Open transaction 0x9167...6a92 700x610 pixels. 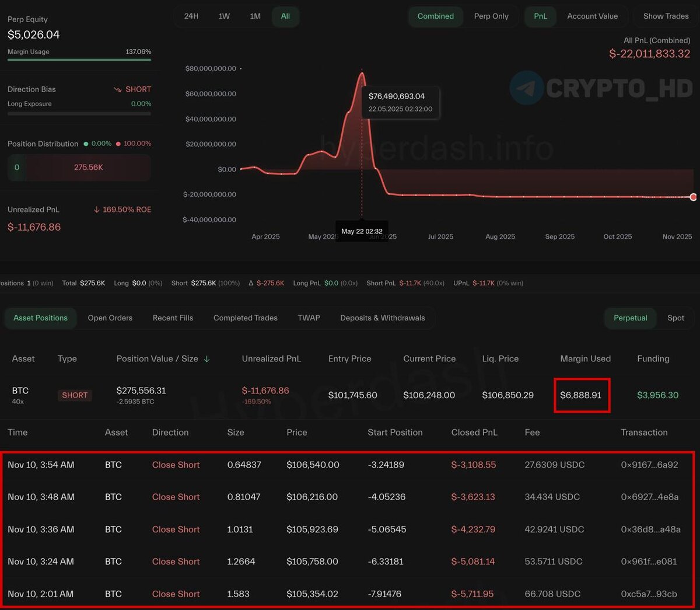tap(649, 465)
